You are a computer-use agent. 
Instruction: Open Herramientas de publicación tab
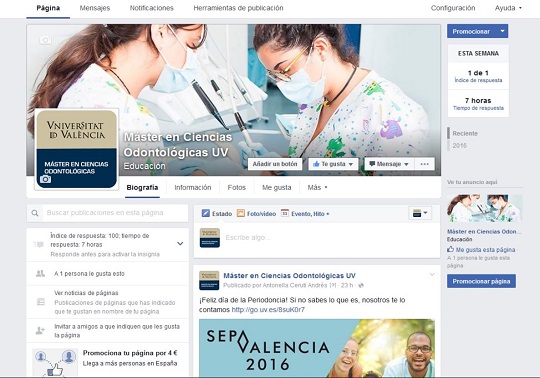238,8
